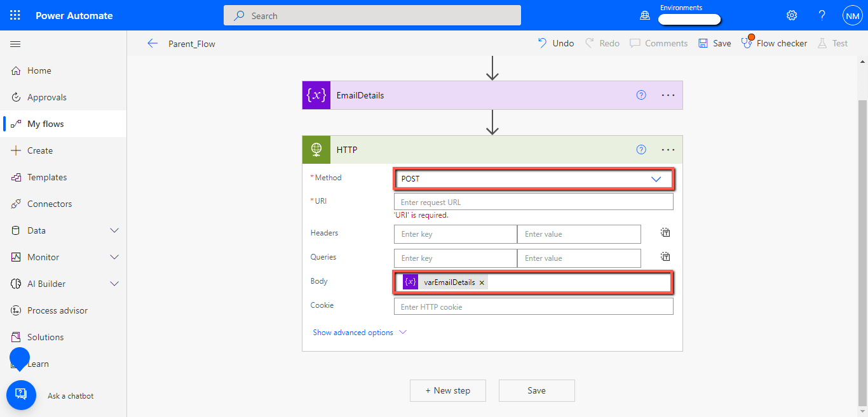Click the Connectors icon in sidebar
868x417 pixels.
[x=17, y=204]
